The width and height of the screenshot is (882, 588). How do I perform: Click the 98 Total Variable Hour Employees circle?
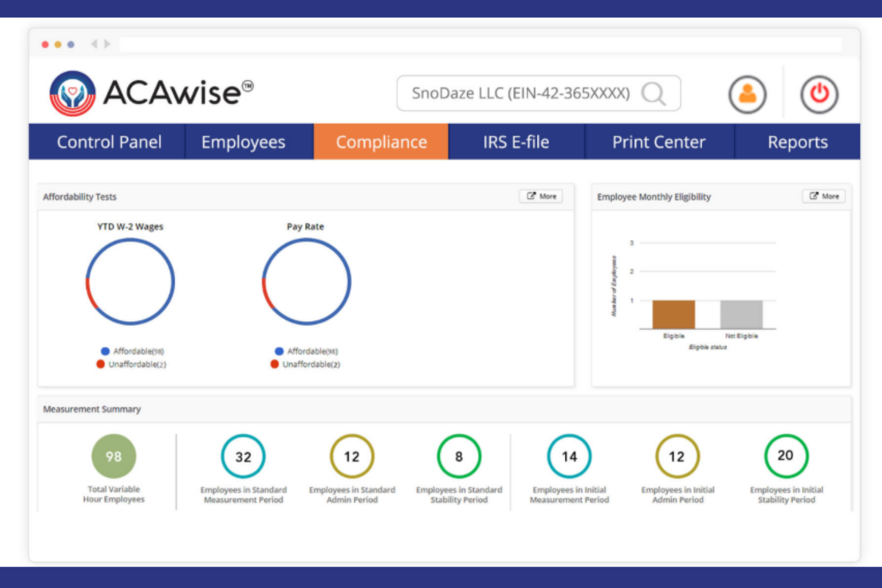click(113, 456)
